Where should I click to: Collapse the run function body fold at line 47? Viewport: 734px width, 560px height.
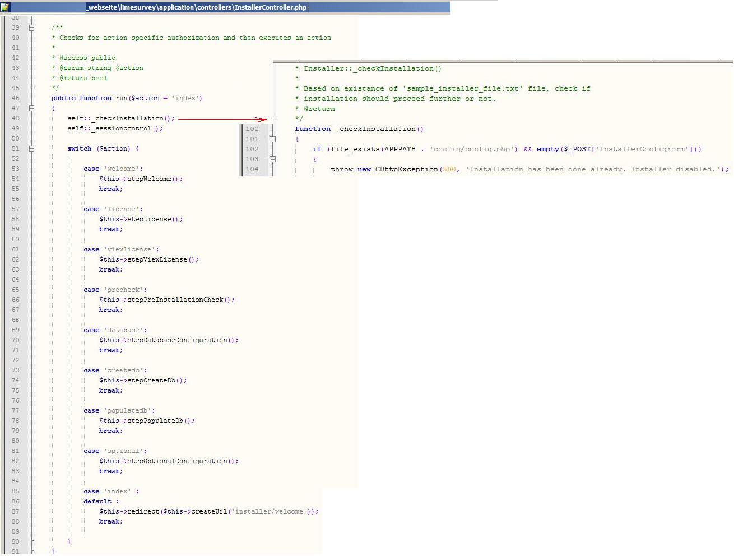(32, 108)
